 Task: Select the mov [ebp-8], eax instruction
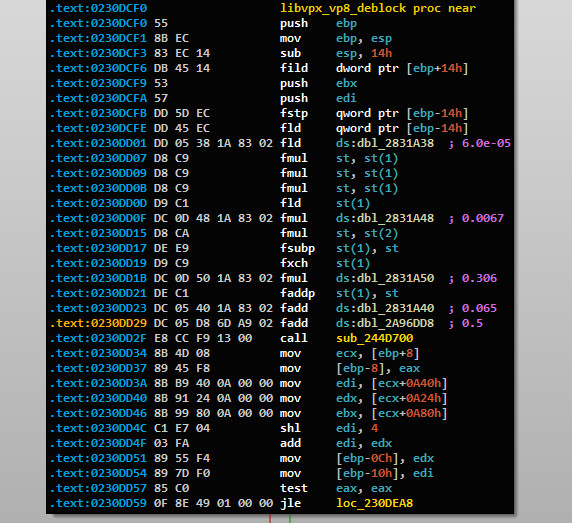(349, 368)
